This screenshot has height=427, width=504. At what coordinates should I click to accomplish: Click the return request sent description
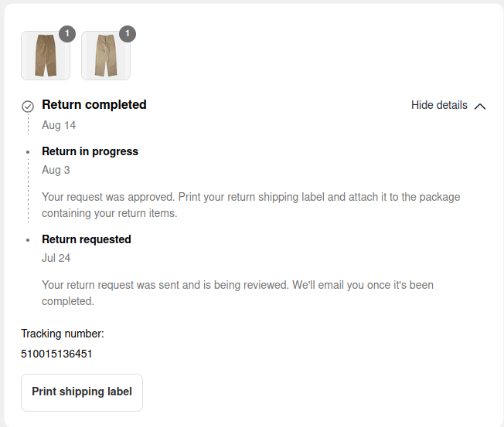point(237,293)
